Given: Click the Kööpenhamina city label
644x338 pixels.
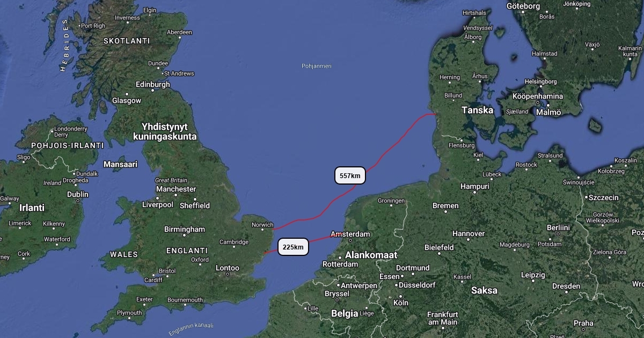Looking at the screenshot, I should [x=538, y=97].
